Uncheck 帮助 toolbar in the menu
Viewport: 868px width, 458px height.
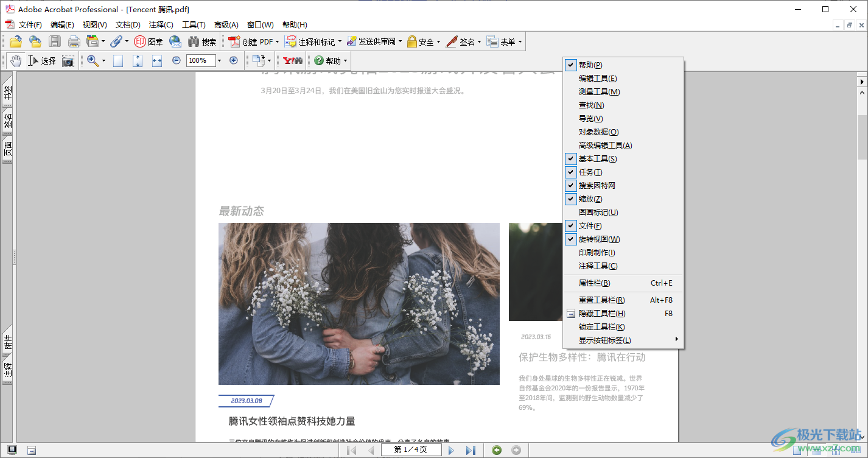(623, 65)
